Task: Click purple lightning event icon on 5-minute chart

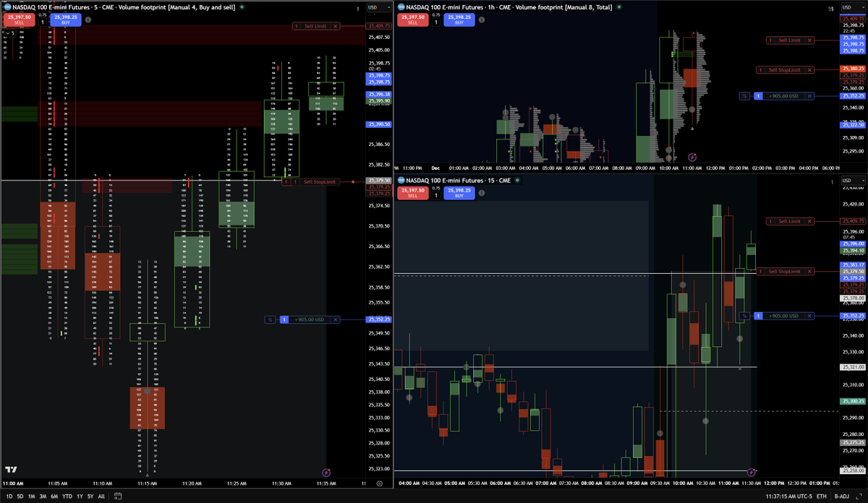Action: [x=326, y=473]
